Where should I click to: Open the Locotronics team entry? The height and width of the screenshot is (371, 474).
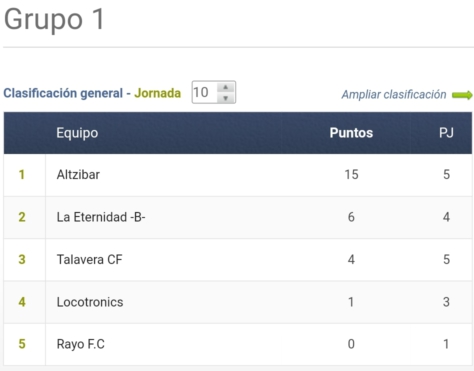click(x=90, y=302)
